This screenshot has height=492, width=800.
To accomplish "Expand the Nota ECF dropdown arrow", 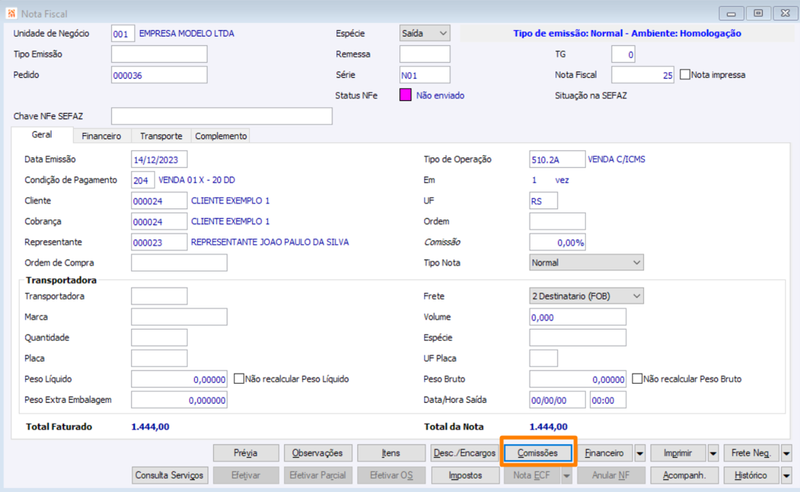I will [566, 476].
